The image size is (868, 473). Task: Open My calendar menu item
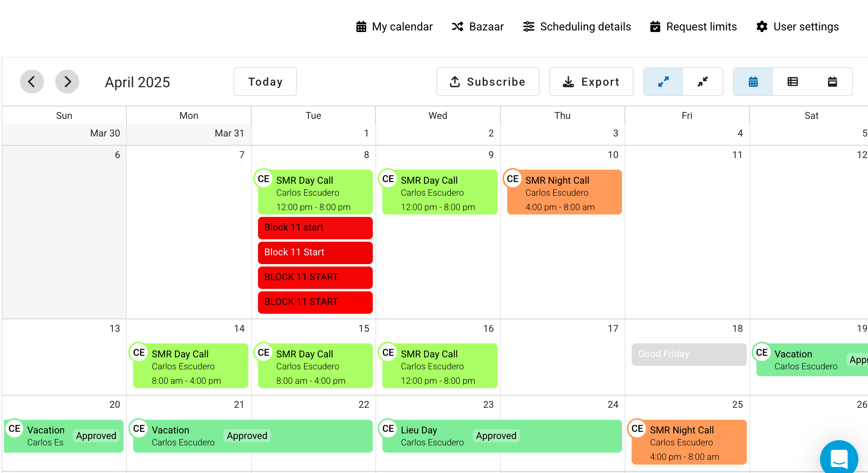coord(394,26)
